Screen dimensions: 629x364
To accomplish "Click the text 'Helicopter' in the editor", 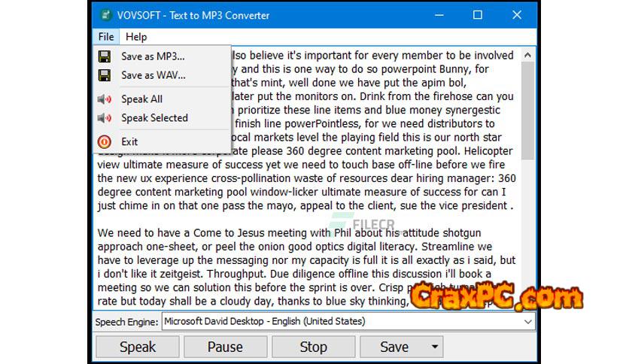I will coord(488,151).
